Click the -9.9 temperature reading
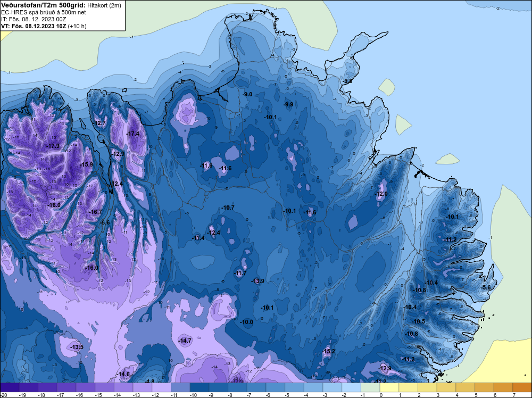Viewport: 532px width, 398px height. point(288,104)
